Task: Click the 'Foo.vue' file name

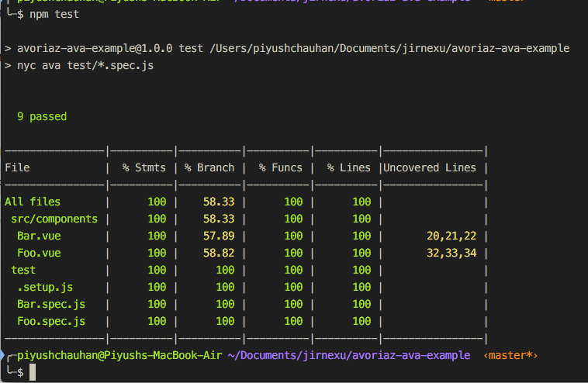Action: (39, 253)
